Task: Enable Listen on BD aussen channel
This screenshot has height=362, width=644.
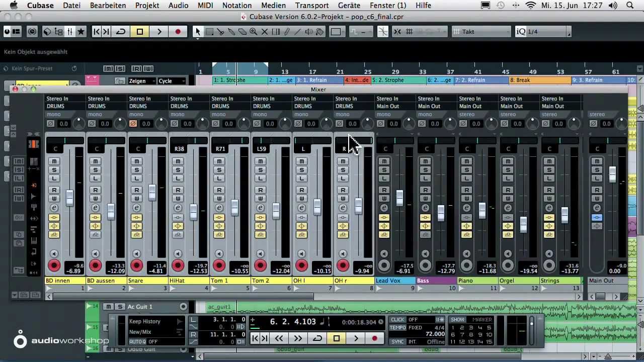Action: coord(95,178)
